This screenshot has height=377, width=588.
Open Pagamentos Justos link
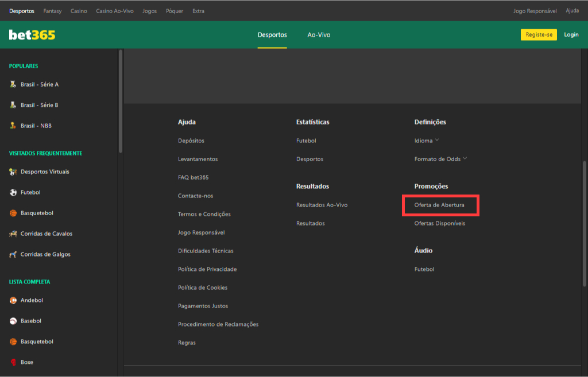pyautogui.click(x=203, y=306)
